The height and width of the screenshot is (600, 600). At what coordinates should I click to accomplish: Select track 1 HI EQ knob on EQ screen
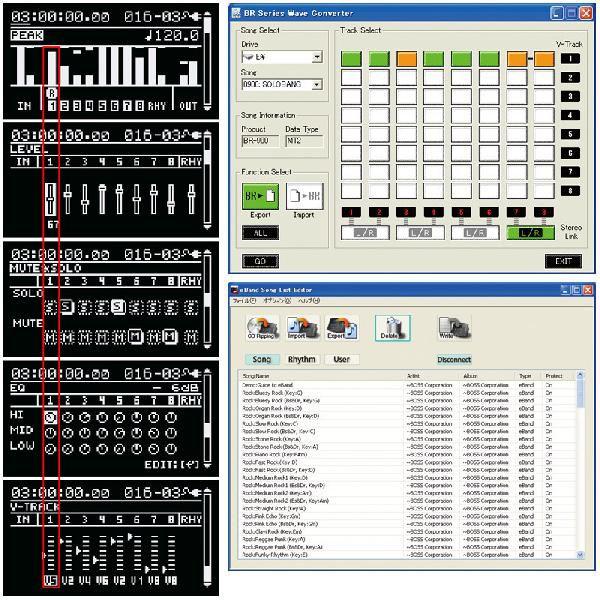click(51, 417)
